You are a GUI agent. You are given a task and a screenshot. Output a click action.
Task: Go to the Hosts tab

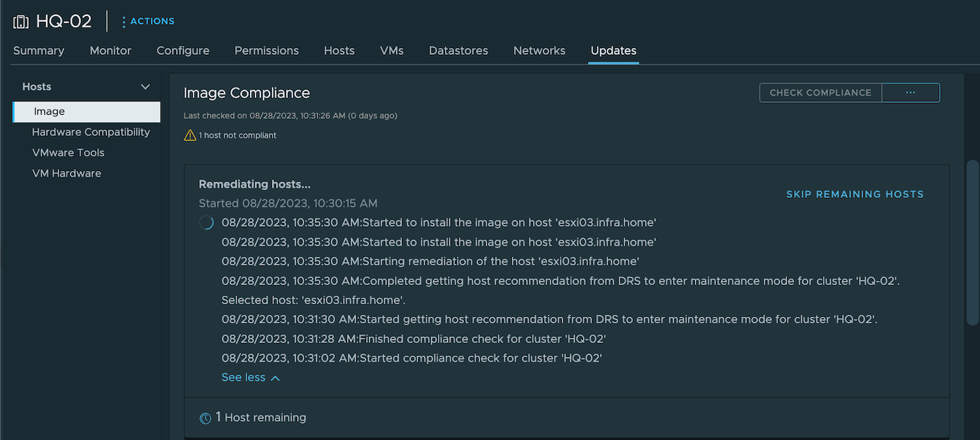click(339, 51)
